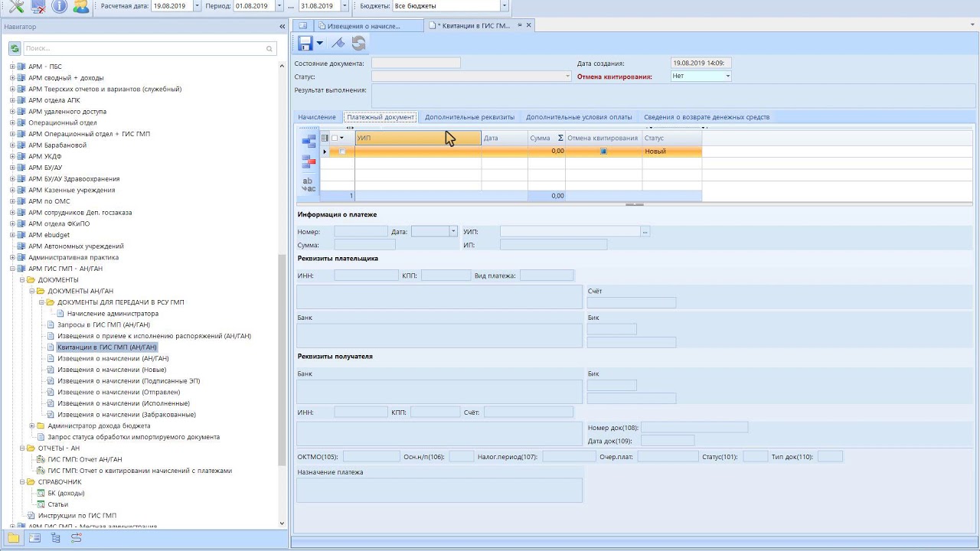The image size is (980, 551).
Task: Pin the Квитанции в ГИС ГМП tab
Action: click(x=520, y=25)
